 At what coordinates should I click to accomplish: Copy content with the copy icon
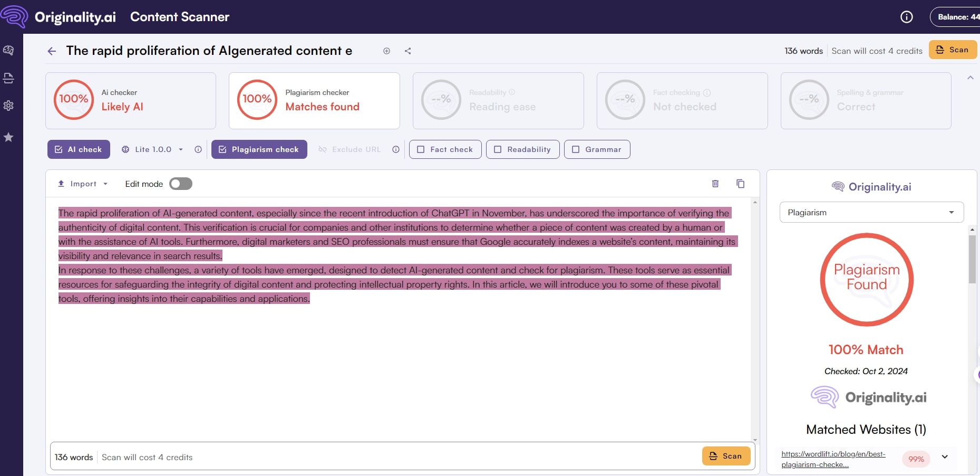740,184
